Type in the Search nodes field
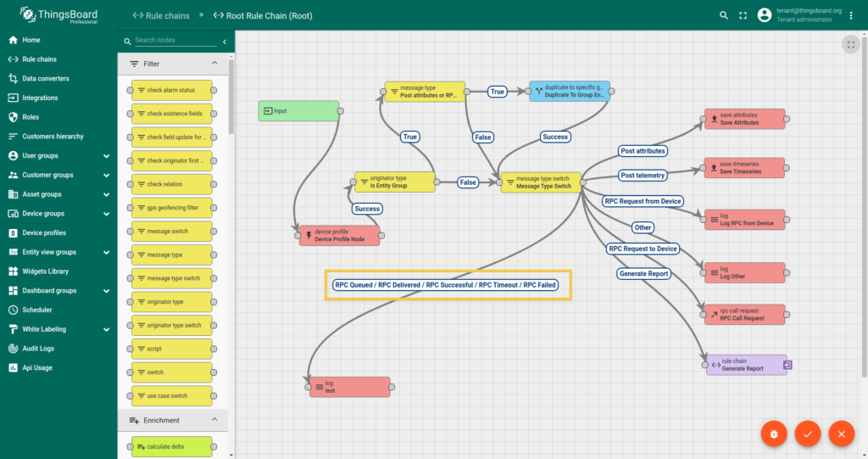This screenshot has height=459, width=868. pos(175,40)
